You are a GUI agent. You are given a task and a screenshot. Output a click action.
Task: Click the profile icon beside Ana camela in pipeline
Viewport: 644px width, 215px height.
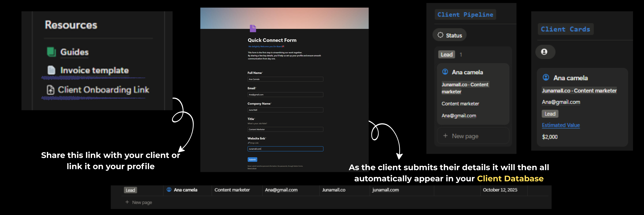tap(445, 72)
